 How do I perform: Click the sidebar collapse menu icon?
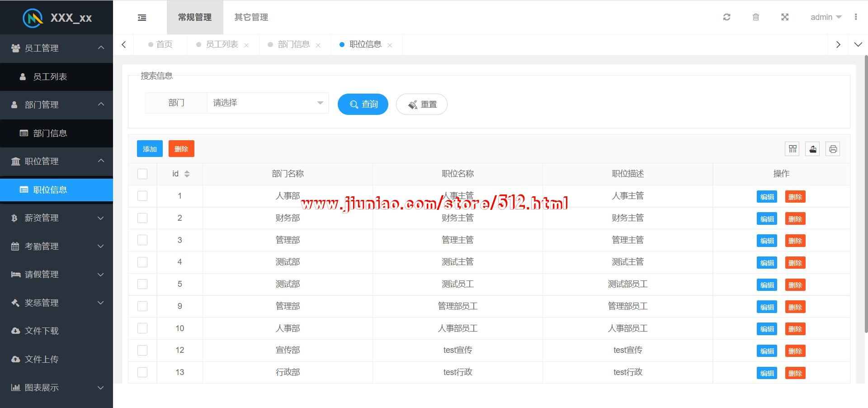(x=142, y=18)
